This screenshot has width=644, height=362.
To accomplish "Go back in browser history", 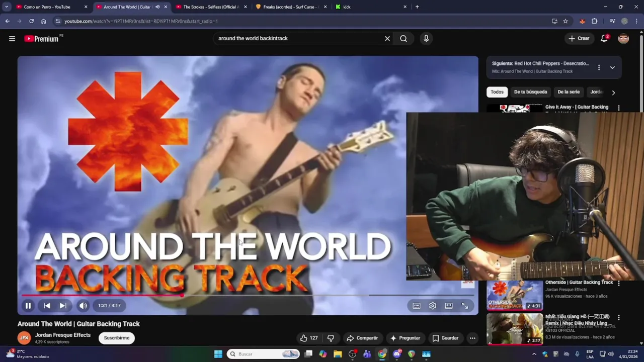I will (x=7, y=21).
